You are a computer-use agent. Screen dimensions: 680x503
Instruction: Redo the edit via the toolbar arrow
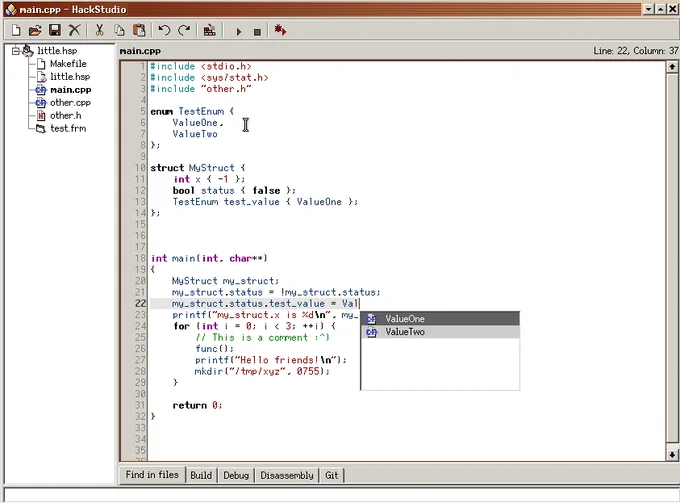pos(184,30)
